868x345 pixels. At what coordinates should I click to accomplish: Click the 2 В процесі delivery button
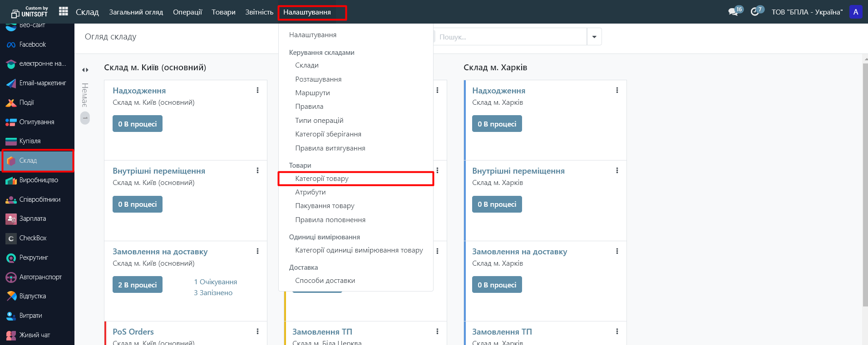(x=137, y=285)
